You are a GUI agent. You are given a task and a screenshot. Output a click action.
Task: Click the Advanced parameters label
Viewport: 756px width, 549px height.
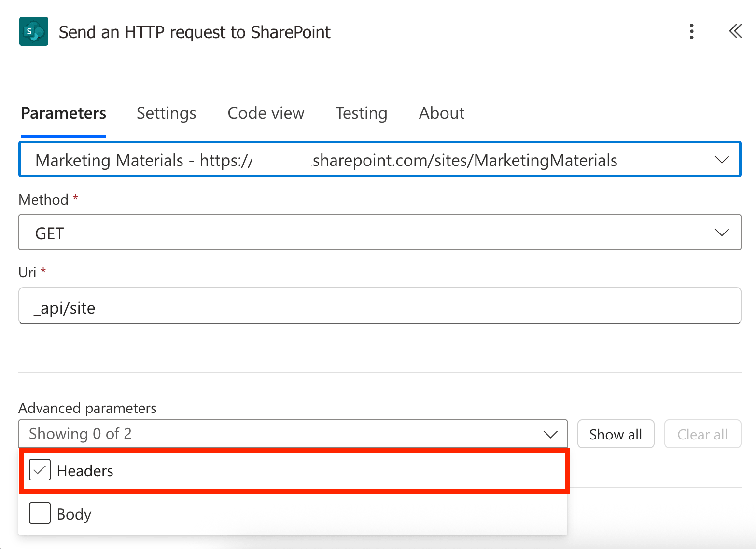pyautogui.click(x=87, y=408)
